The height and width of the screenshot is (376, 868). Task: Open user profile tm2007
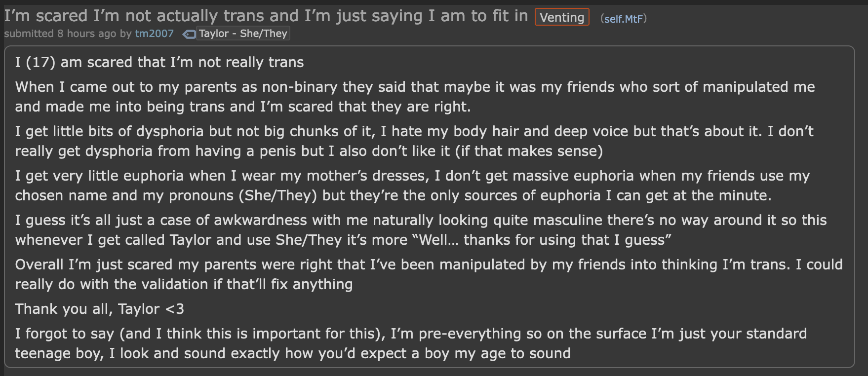(155, 34)
